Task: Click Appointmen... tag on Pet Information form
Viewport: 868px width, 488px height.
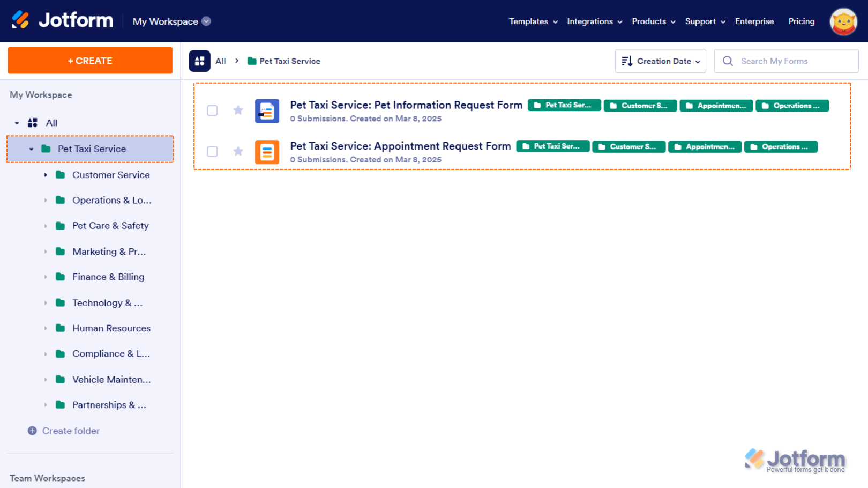Action: click(716, 106)
